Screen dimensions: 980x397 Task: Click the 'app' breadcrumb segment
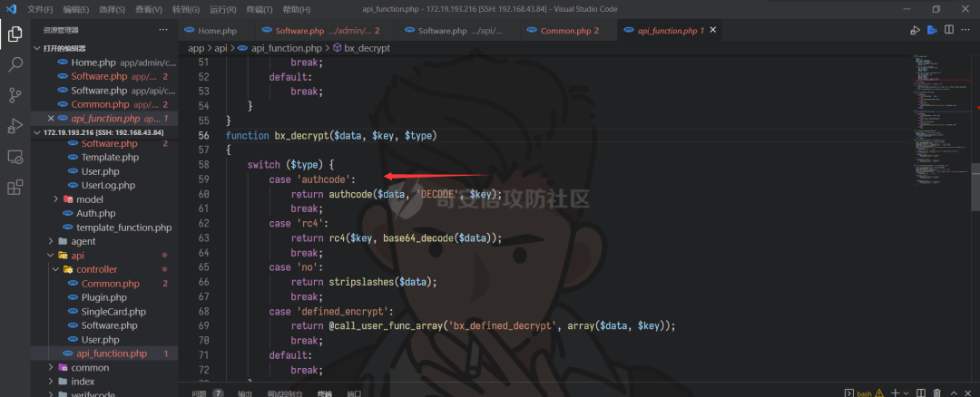(x=196, y=48)
